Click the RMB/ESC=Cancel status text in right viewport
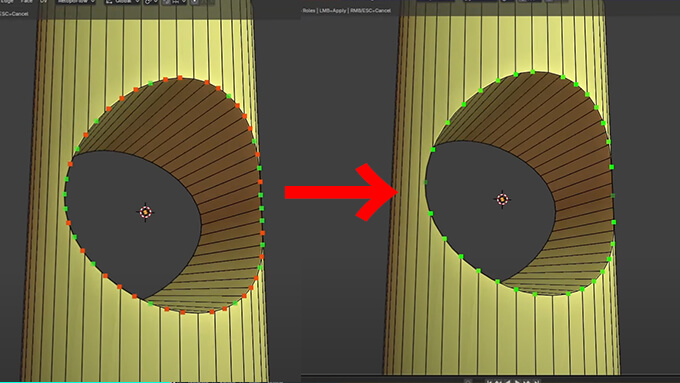Screen dimensions: 680x383 tap(371, 10)
